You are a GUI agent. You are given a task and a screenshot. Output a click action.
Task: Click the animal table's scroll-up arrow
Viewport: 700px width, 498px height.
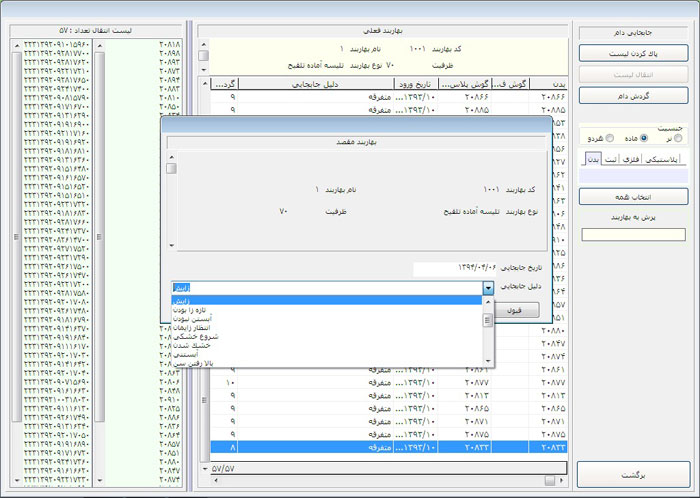(x=205, y=83)
